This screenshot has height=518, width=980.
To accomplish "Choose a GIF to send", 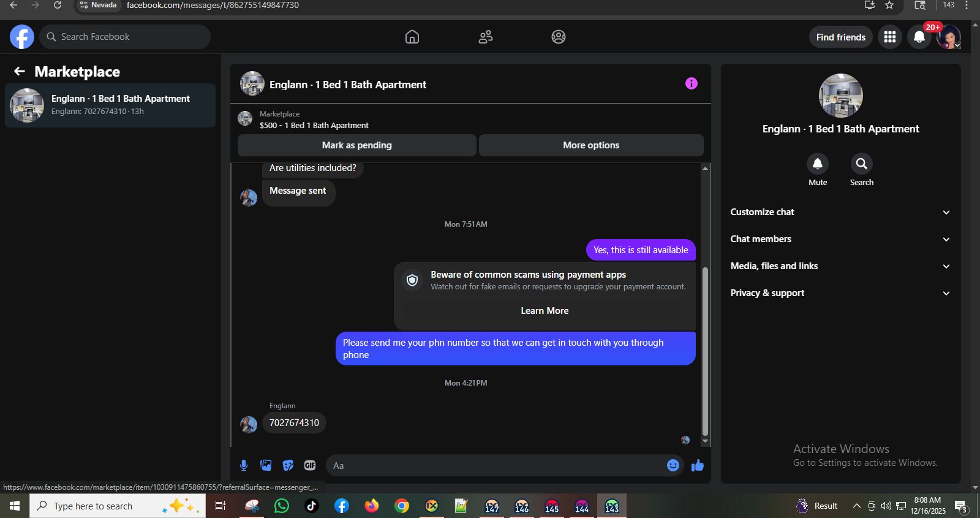I will [x=310, y=465].
